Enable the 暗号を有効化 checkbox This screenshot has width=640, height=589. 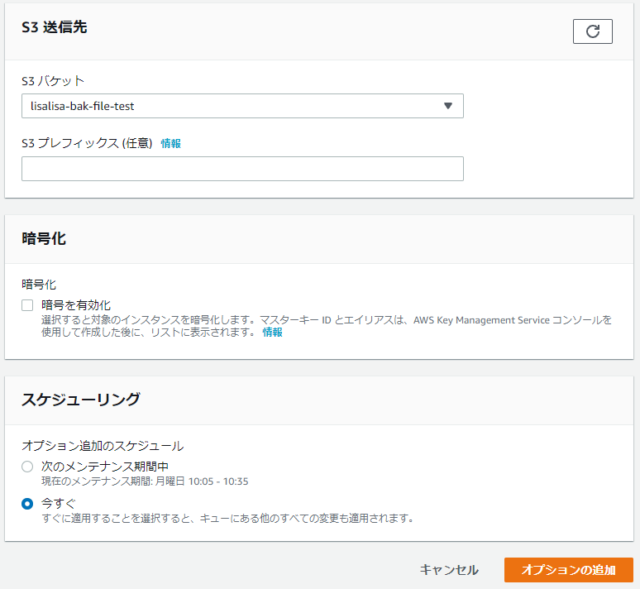tap(27, 305)
